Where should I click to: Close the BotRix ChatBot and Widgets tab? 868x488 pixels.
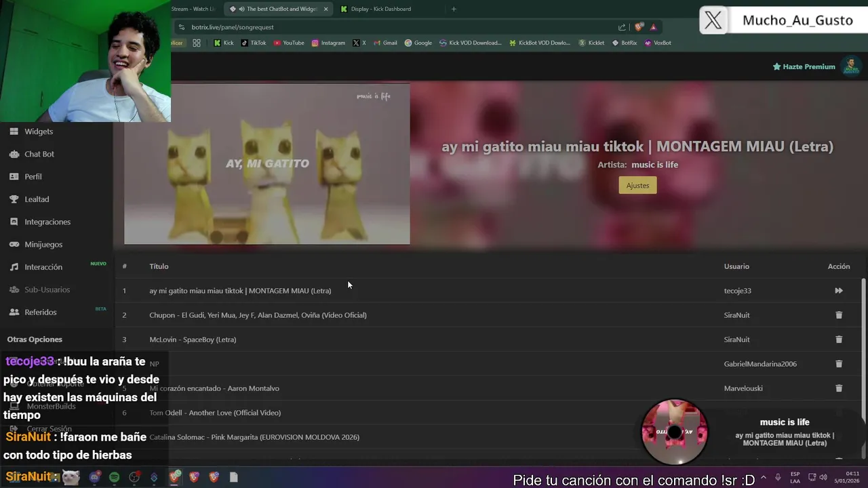pos(326,9)
